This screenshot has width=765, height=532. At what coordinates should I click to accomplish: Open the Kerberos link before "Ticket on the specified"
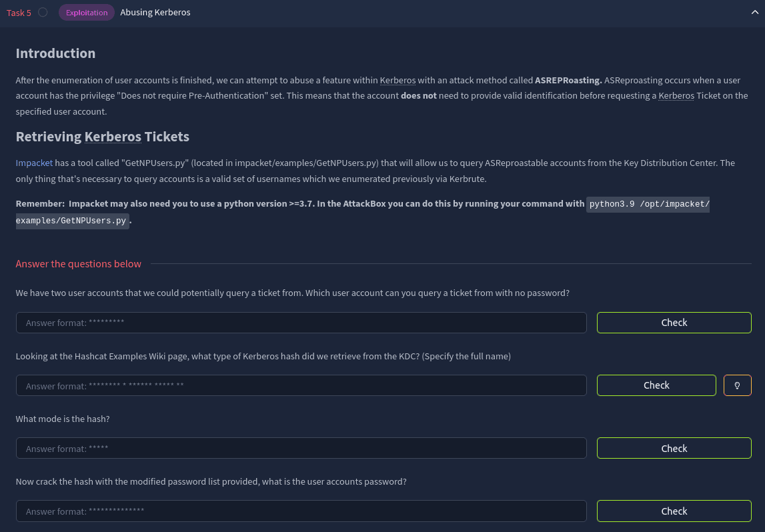coord(676,96)
